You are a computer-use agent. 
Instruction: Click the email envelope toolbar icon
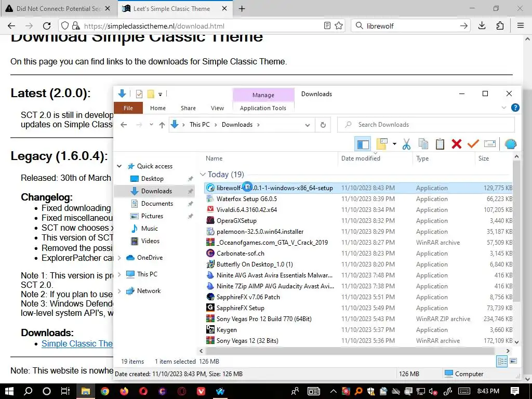coord(489,144)
